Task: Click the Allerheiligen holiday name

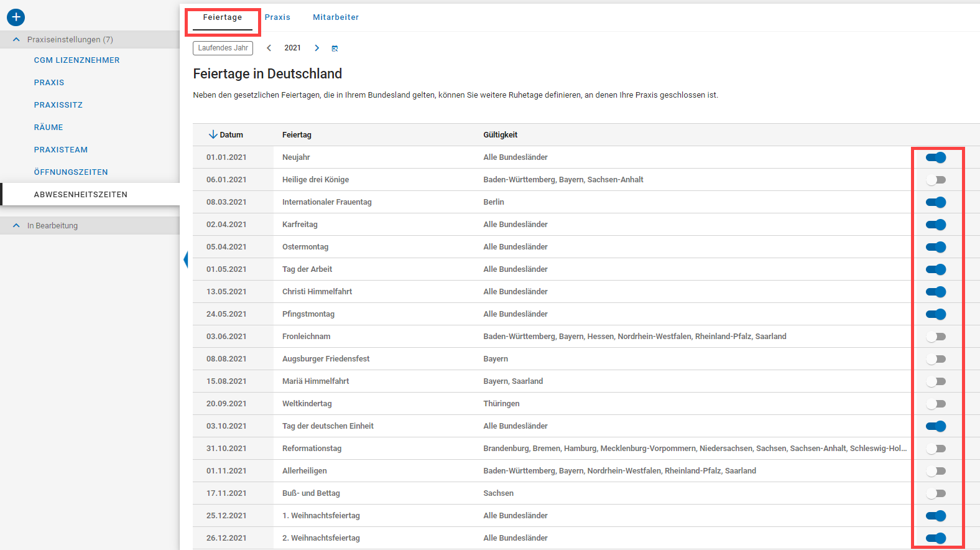Action: [304, 471]
